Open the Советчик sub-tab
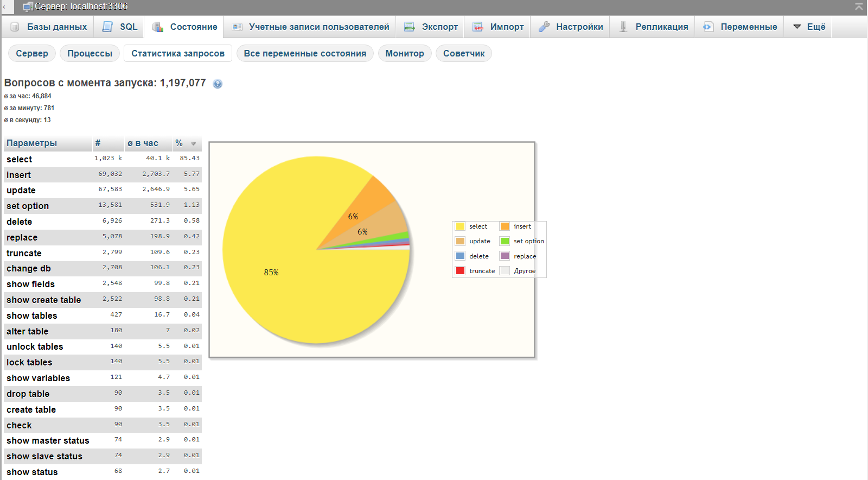The width and height of the screenshot is (868, 480). tap(464, 53)
